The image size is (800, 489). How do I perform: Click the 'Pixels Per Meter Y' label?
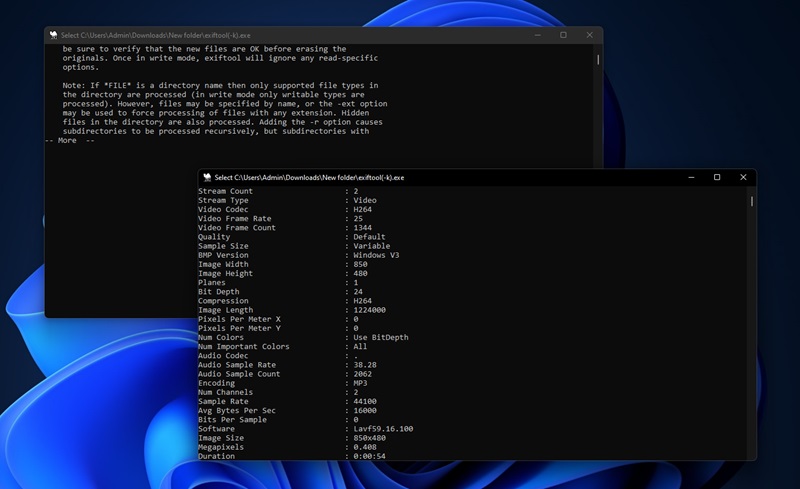click(x=239, y=328)
